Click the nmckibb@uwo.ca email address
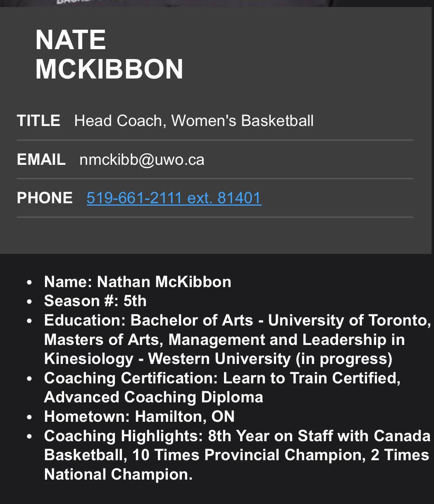This screenshot has height=504, width=434. (x=142, y=159)
